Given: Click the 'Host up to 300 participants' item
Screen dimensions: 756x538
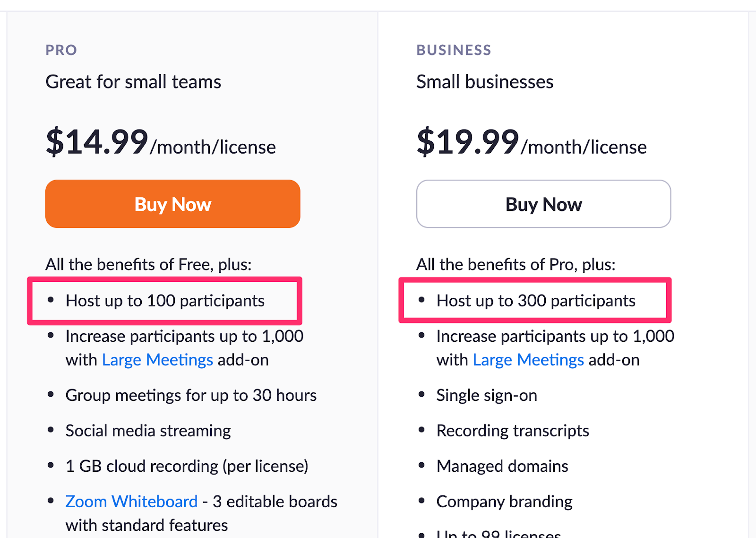Looking at the screenshot, I should (536, 301).
